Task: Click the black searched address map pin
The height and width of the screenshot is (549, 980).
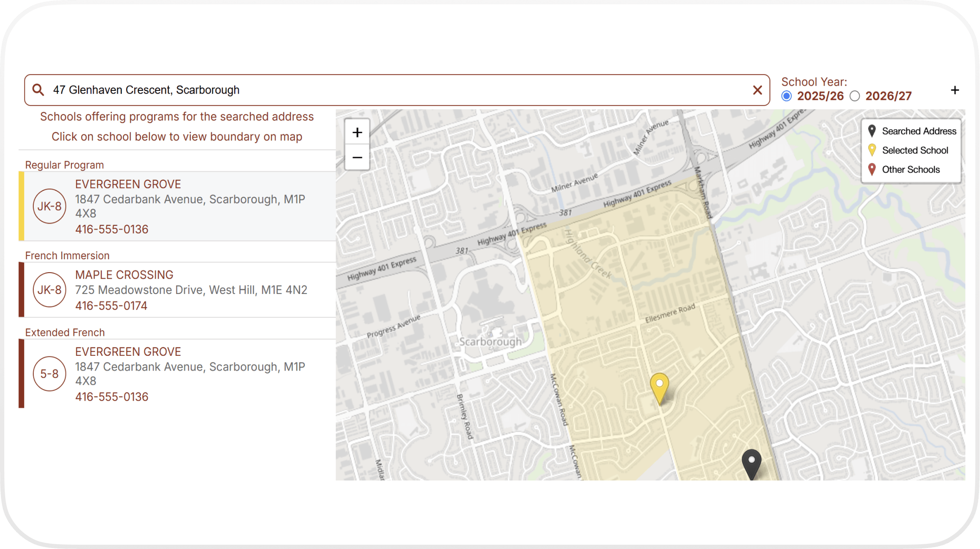Action: (752, 464)
